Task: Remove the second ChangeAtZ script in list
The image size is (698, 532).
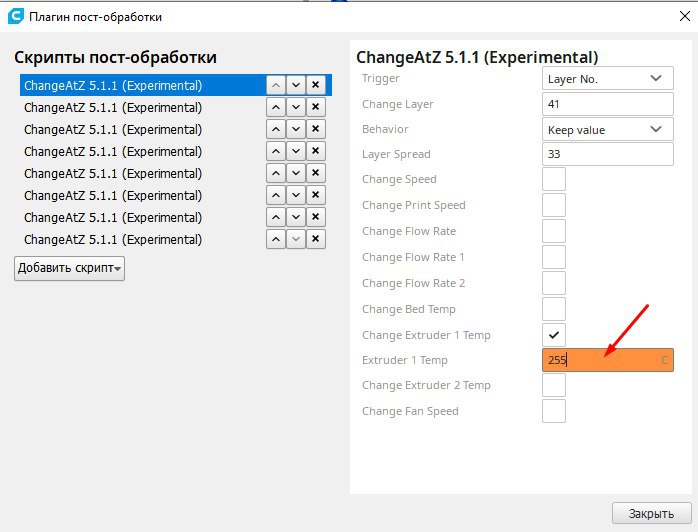Action: coord(316,107)
